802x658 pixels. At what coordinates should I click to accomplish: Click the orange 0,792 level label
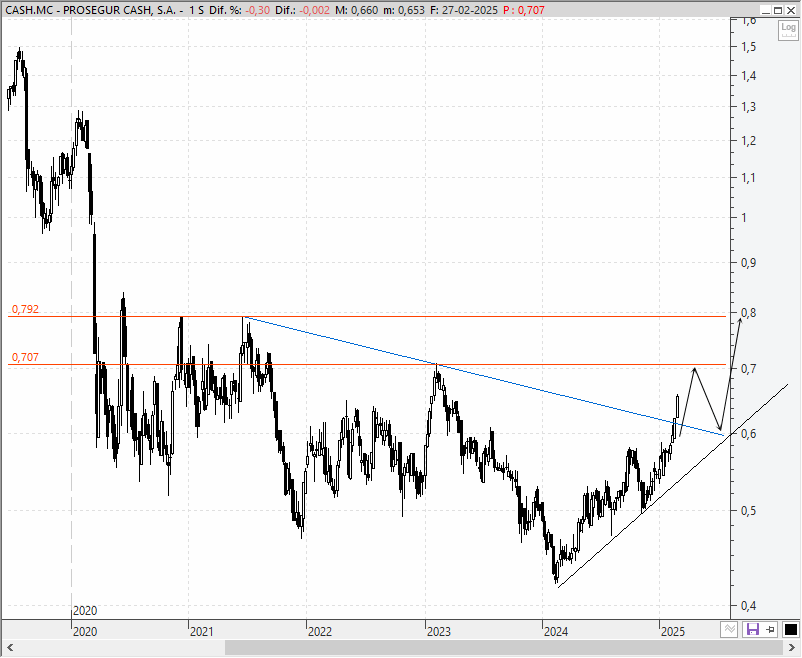(x=26, y=309)
